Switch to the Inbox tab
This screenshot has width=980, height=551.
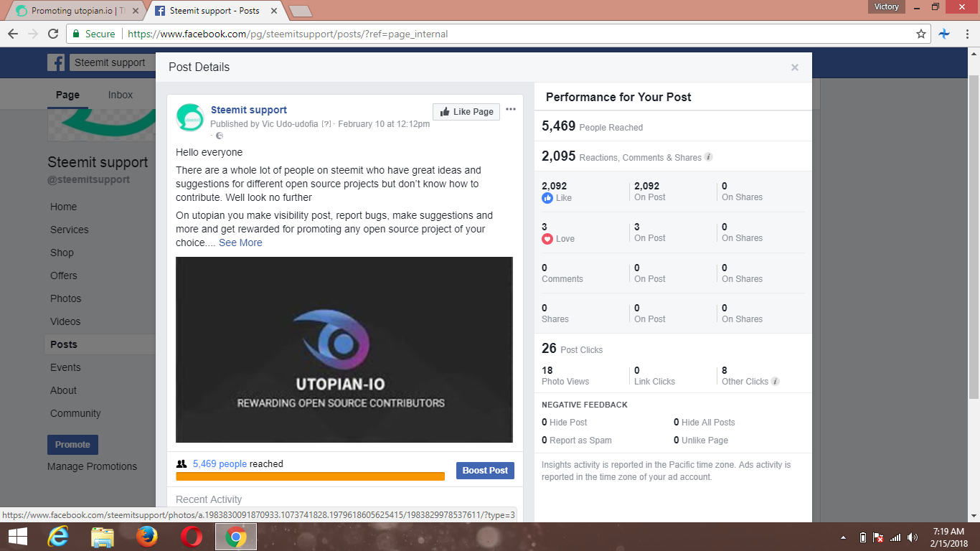click(120, 94)
